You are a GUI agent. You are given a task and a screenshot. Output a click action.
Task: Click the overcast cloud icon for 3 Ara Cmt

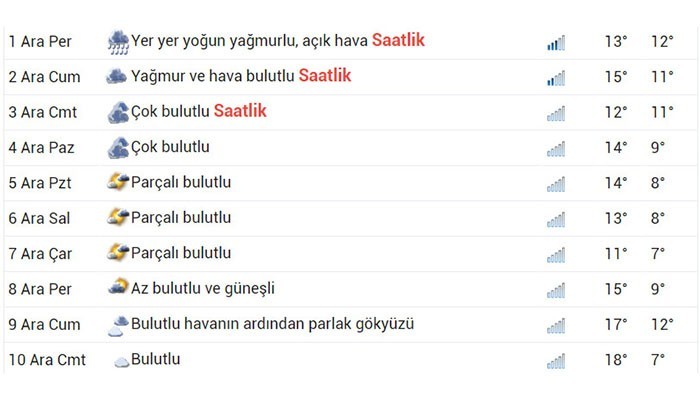point(118,112)
